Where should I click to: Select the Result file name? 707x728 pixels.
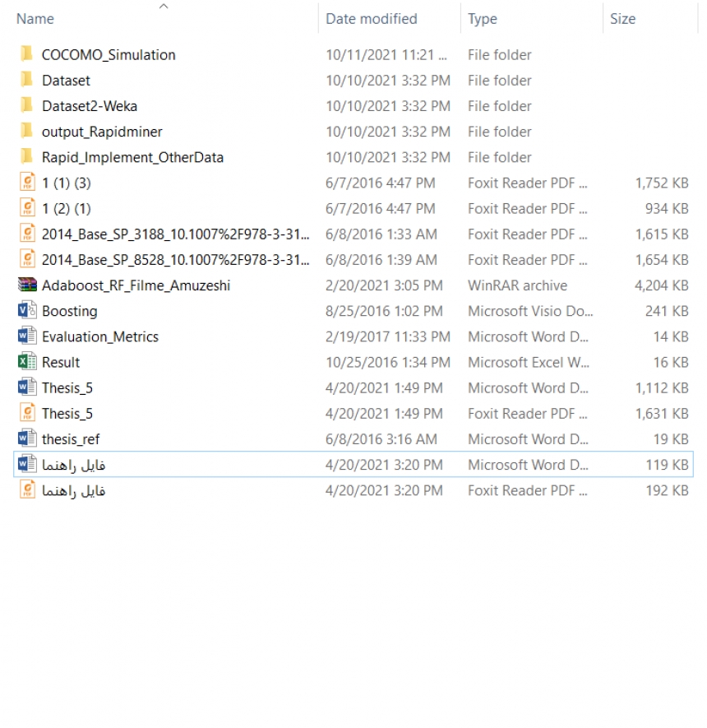[61, 362]
